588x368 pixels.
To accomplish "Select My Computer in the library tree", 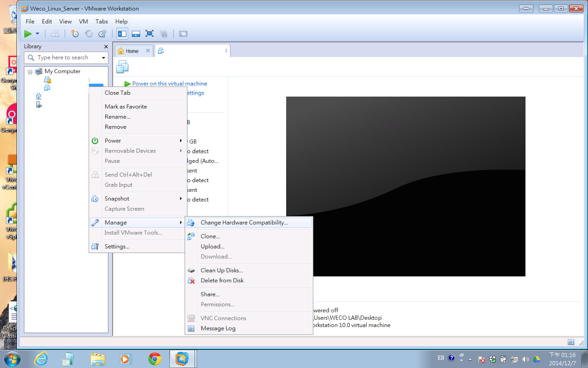I will 62,71.
